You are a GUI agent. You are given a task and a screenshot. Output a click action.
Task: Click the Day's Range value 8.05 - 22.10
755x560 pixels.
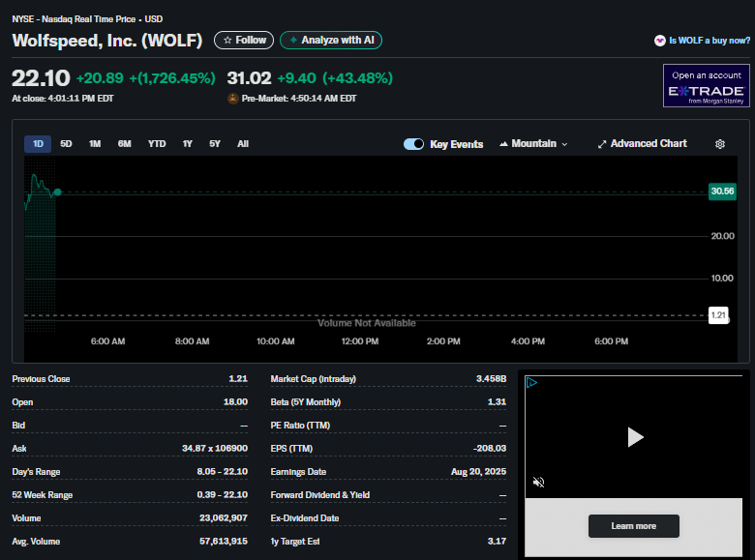coord(222,471)
